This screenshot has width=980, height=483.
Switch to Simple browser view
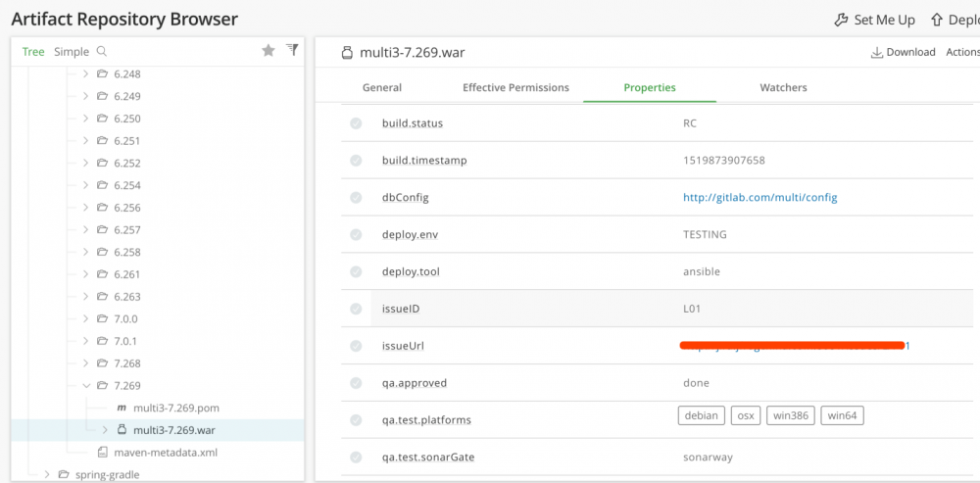[x=72, y=52]
